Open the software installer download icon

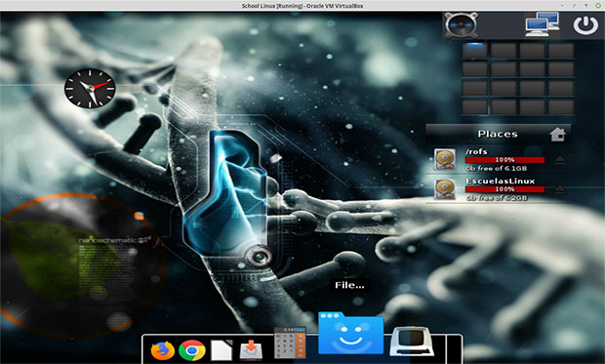click(x=251, y=349)
